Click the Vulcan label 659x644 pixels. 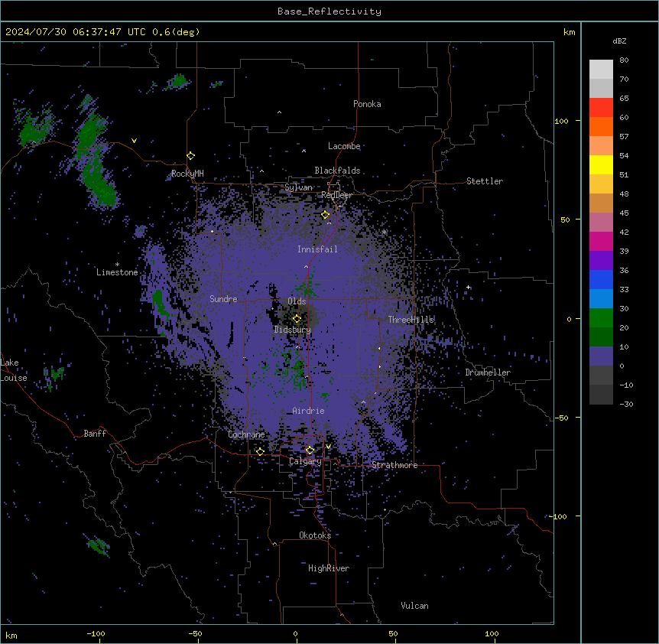click(414, 606)
